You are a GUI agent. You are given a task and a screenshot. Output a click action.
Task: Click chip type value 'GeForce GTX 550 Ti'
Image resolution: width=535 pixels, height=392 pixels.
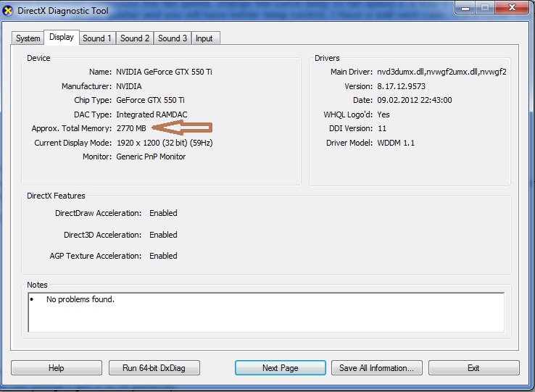pos(151,100)
